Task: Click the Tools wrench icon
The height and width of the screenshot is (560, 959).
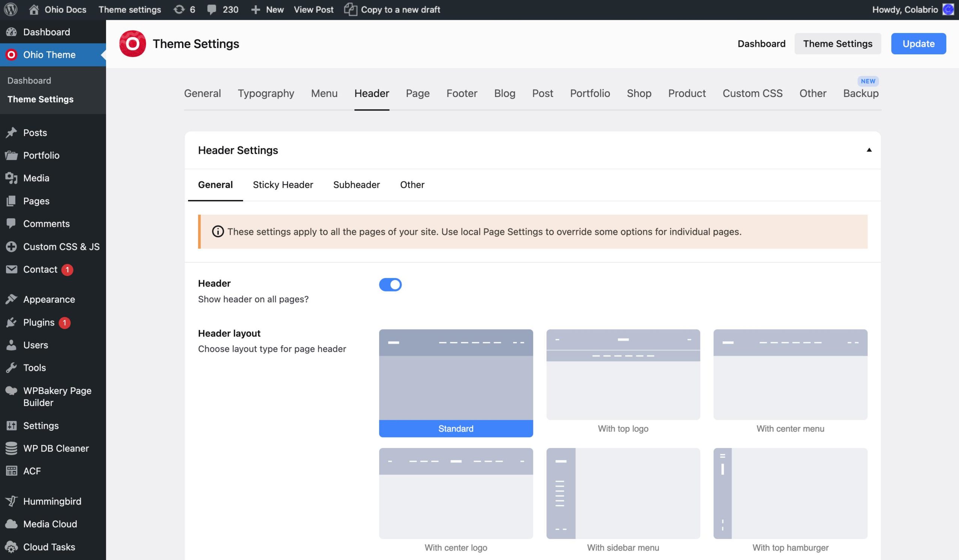Action: (x=11, y=368)
